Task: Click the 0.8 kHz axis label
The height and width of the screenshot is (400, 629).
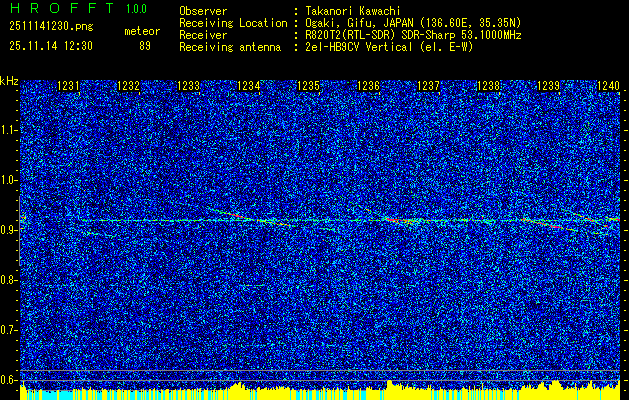Action: [x=8, y=280]
